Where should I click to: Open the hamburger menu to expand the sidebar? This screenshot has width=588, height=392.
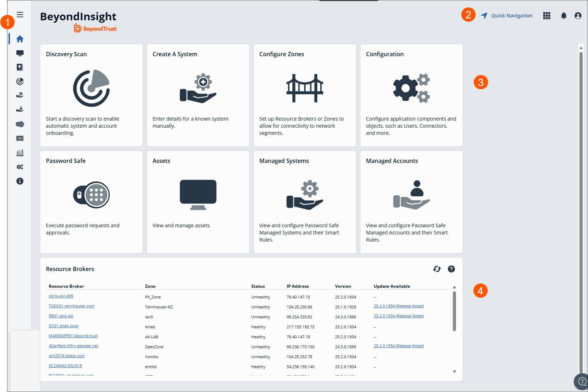coord(20,15)
